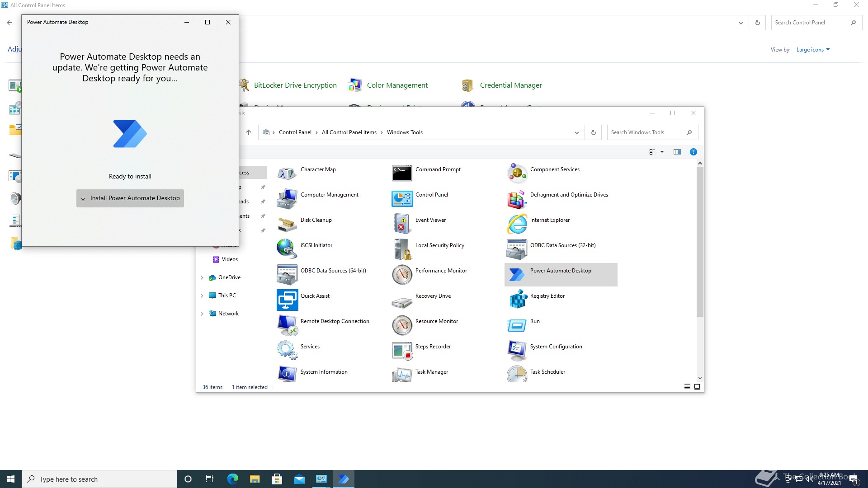
Task: Focus the Search Control Panel field
Action: point(816,23)
